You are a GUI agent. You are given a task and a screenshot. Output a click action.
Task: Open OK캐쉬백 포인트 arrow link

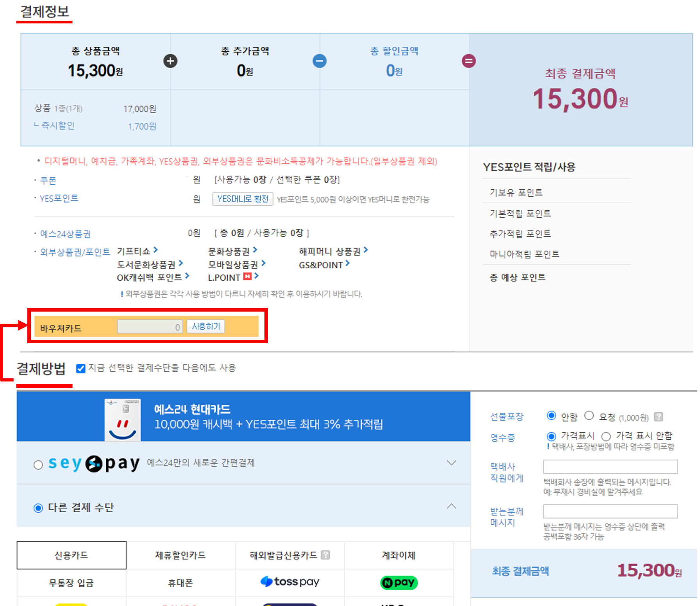click(187, 276)
